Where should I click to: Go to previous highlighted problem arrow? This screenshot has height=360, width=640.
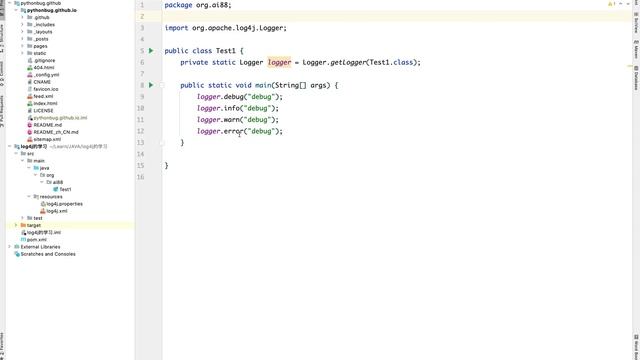621,4
